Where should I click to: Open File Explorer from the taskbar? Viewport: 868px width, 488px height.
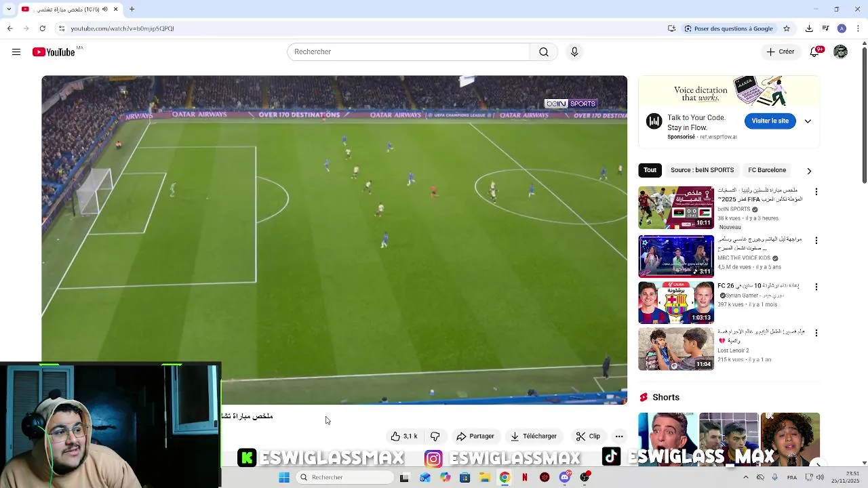click(x=485, y=477)
